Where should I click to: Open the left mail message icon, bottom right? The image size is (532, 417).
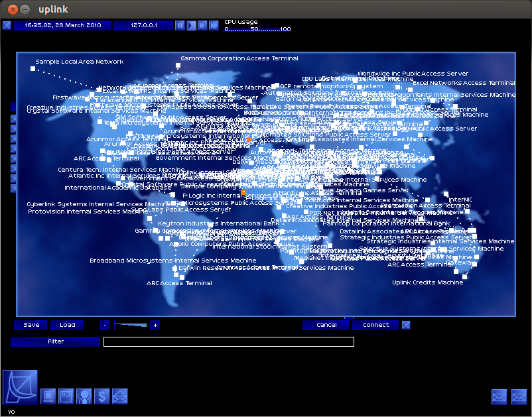tap(499, 396)
